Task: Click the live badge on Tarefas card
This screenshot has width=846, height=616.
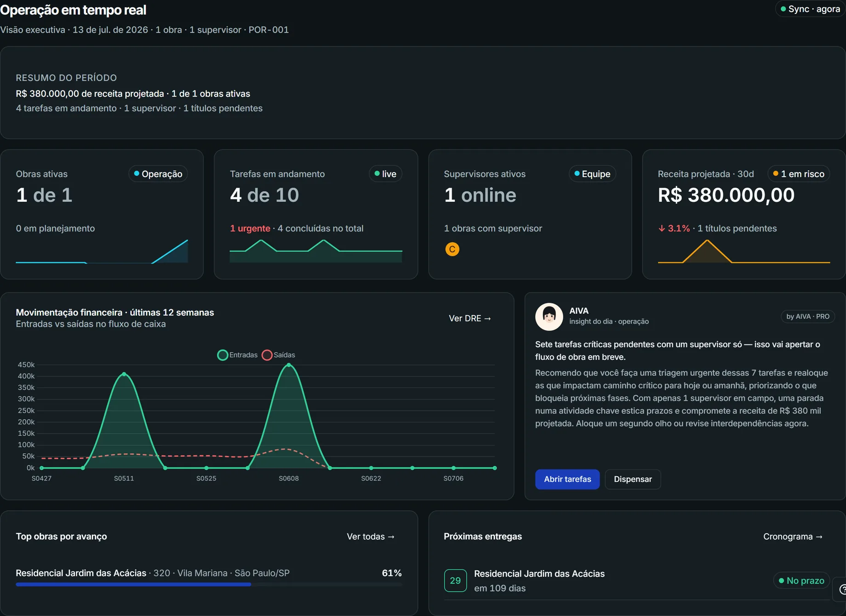Action: pyautogui.click(x=385, y=174)
